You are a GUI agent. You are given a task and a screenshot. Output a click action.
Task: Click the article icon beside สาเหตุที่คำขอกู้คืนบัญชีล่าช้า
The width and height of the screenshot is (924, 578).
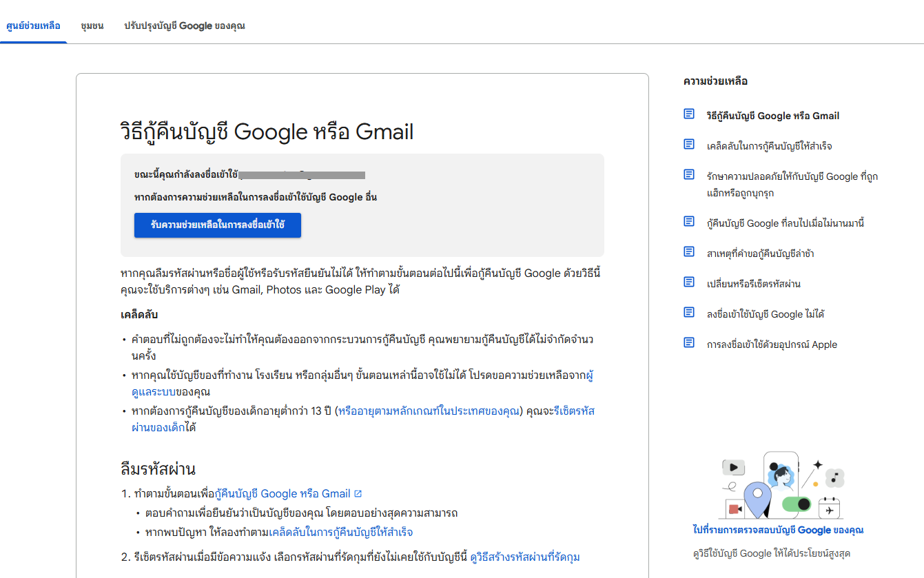point(689,252)
